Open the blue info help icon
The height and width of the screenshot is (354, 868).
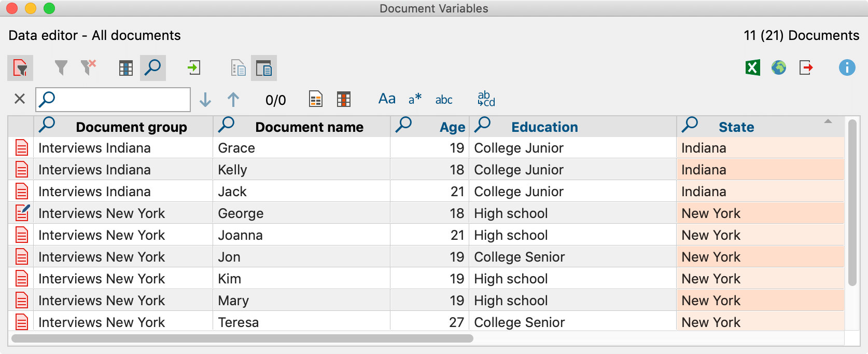847,67
